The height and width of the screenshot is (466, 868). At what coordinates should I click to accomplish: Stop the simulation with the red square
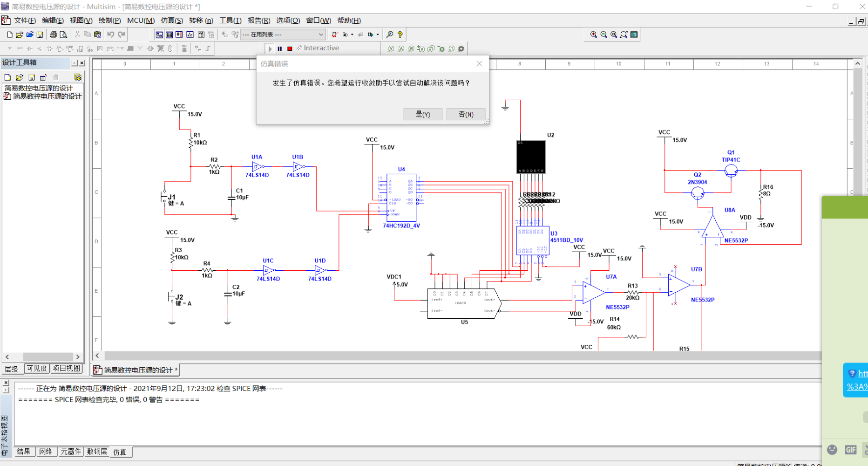pos(290,48)
